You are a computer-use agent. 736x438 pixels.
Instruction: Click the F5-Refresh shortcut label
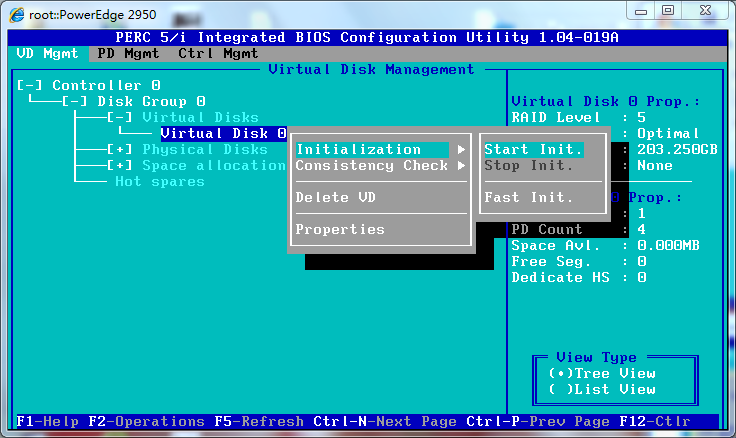pyautogui.click(x=259, y=421)
